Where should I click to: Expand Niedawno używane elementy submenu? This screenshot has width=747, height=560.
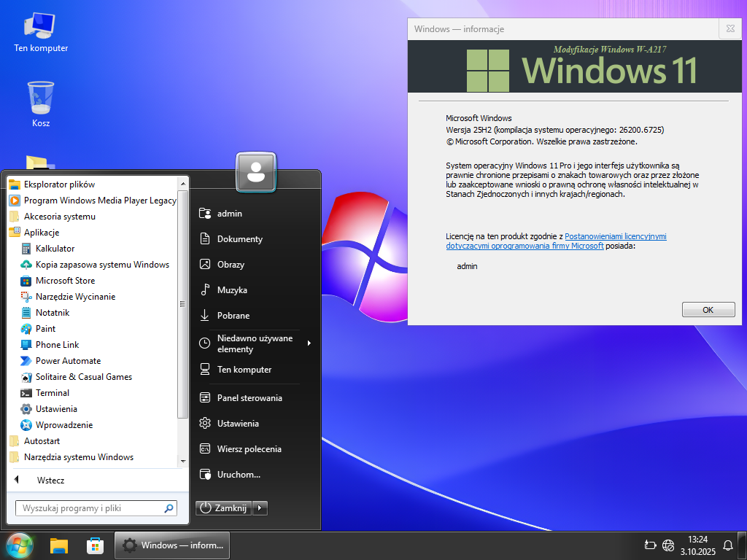[255, 343]
